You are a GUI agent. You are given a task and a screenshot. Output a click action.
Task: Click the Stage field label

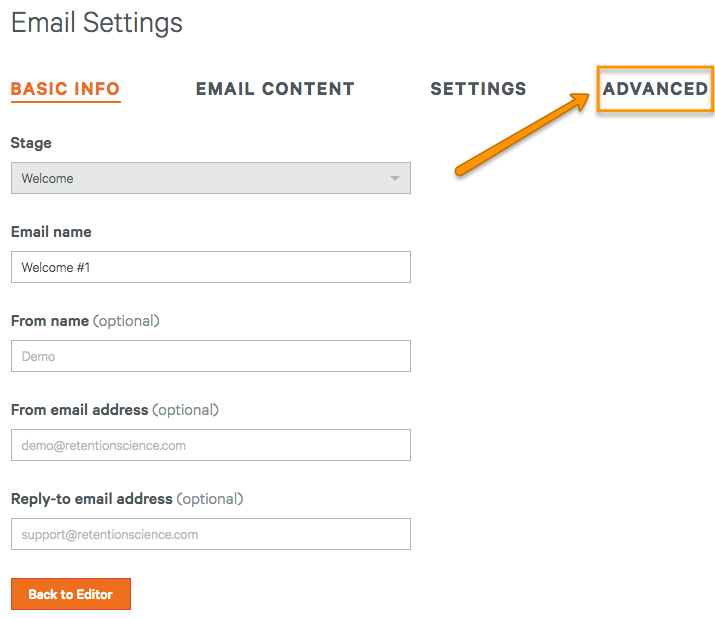tap(31, 143)
